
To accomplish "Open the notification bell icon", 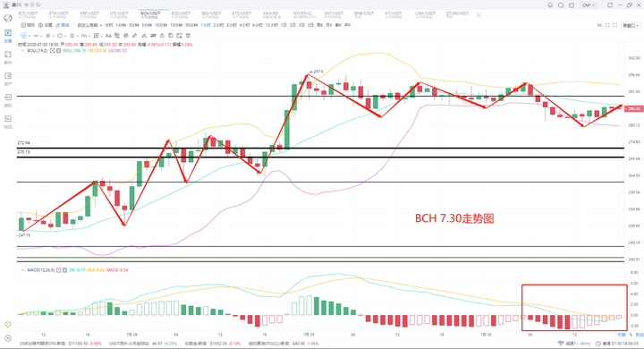I will (x=550, y=5).
